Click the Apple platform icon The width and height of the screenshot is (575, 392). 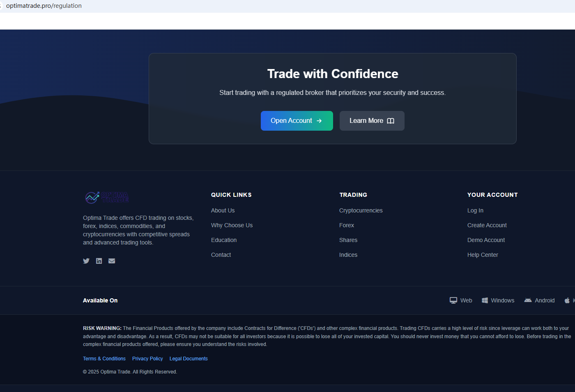[x=567, y=300]
